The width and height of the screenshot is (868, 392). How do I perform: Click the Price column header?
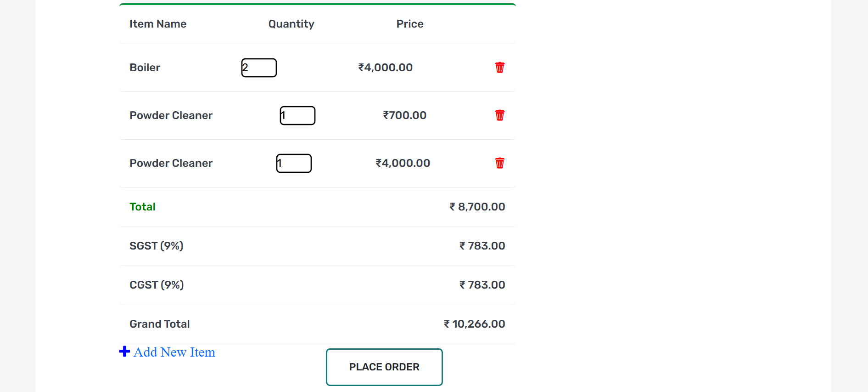tap(410, 24)
